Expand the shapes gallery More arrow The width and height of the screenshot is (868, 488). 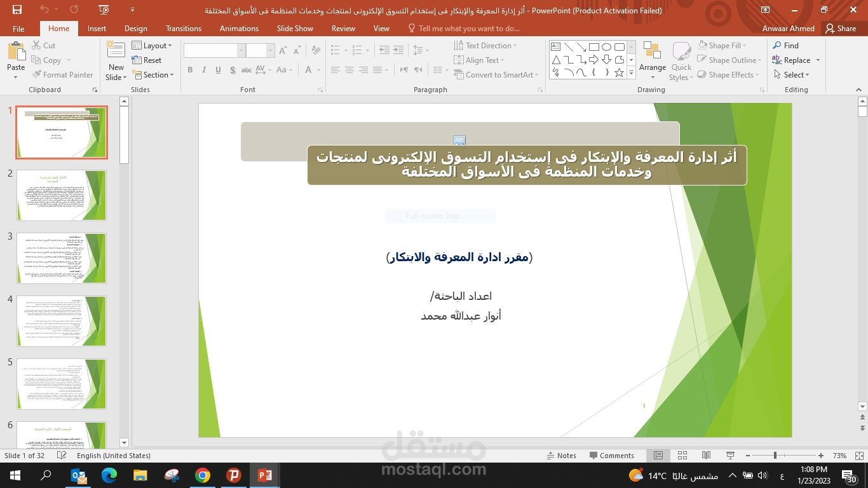point(631,73)
